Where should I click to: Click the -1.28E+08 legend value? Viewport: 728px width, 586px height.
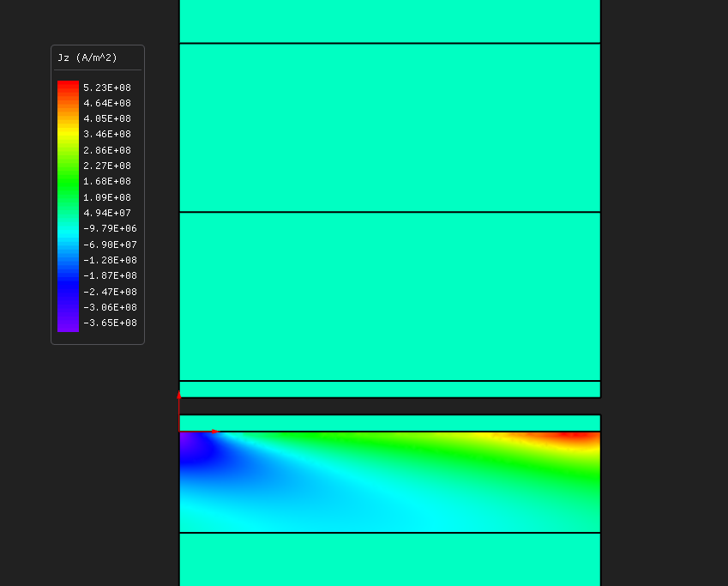tap(110, 260)
